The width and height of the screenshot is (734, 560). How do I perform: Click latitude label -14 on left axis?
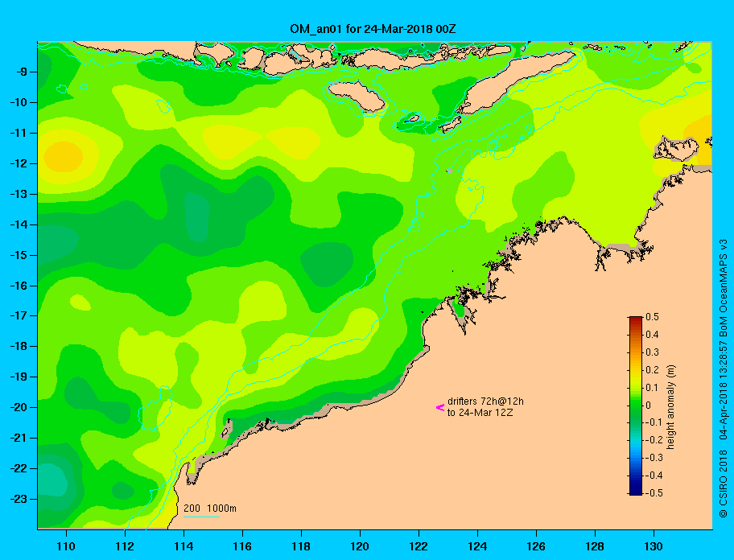coord(18,224)
